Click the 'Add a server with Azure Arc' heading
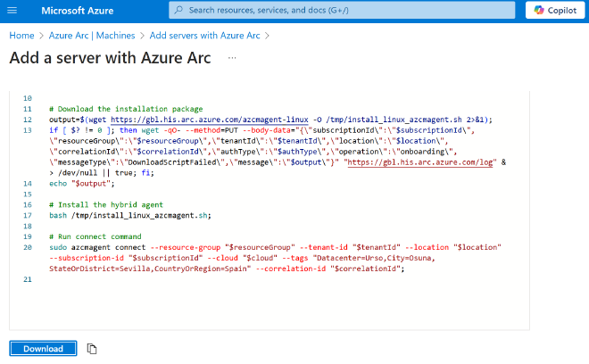This screenshot has width=589, height=364. click(x=110, y=58)
